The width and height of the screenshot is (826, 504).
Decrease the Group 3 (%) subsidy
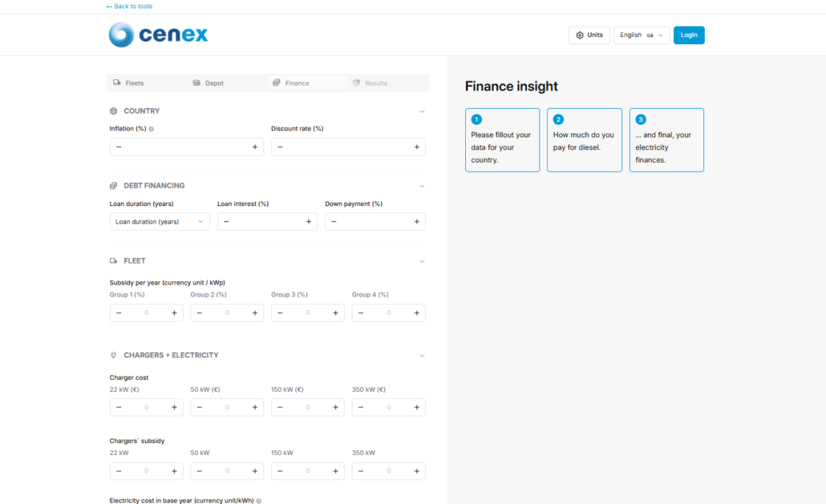[x=280, y=312]
